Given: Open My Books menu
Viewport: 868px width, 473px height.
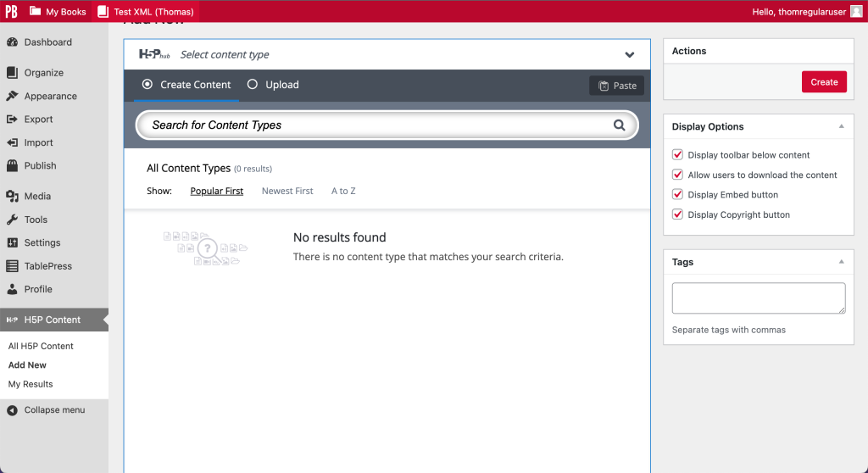Looking at the screenshot, I should [58, 12].
